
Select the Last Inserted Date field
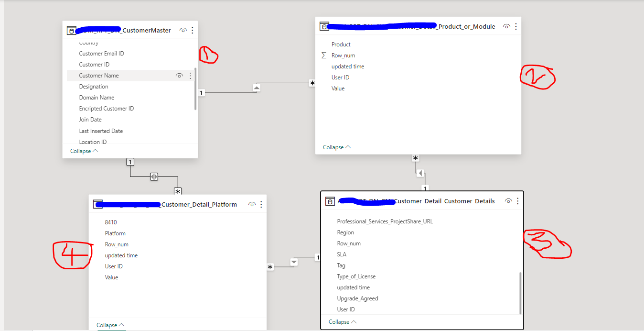101,131
